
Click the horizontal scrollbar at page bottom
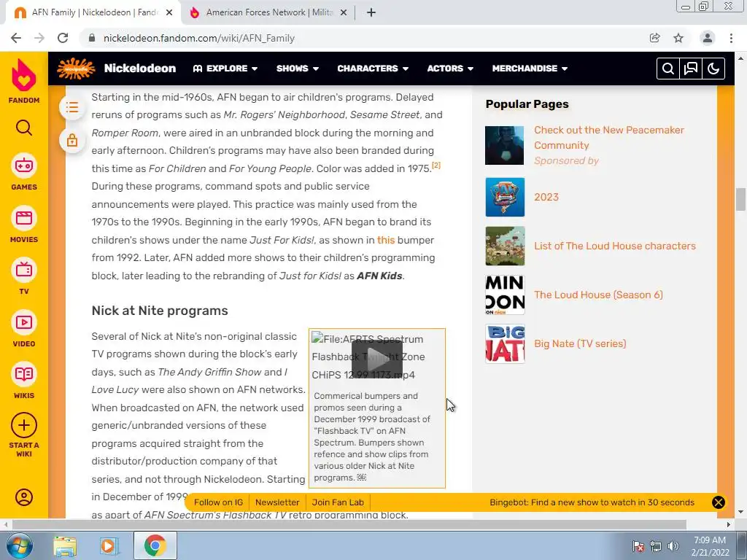349,524
